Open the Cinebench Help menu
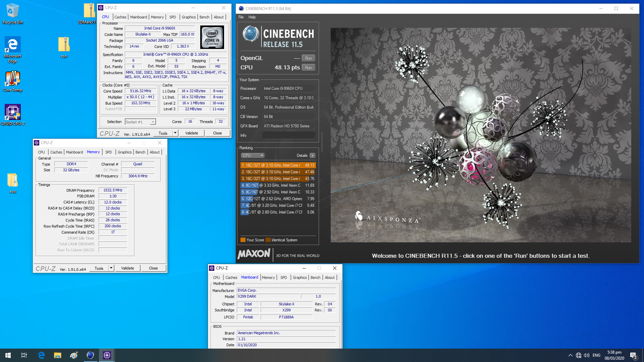Screen dimensions: 644x362 coord(252,17)
